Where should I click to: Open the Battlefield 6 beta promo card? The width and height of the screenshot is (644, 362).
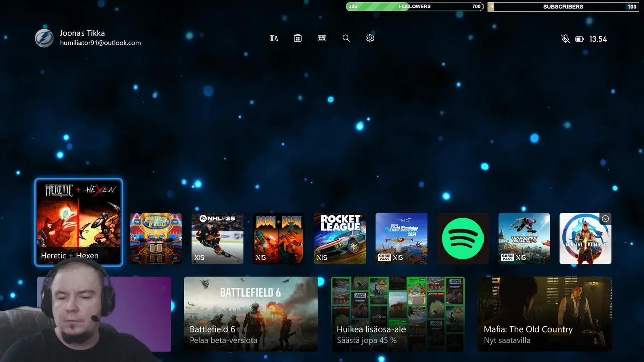tap(251, 314)
